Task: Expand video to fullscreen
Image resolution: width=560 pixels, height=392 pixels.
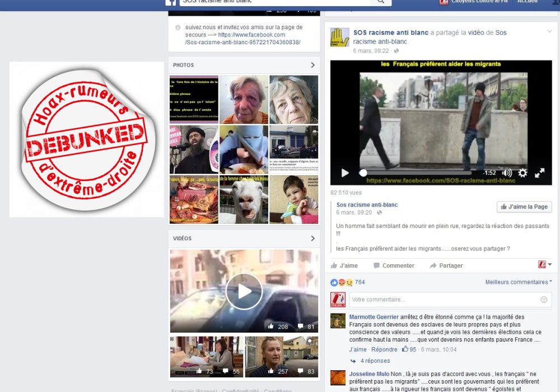Action: pyautogui.click(x=539, y=173)
